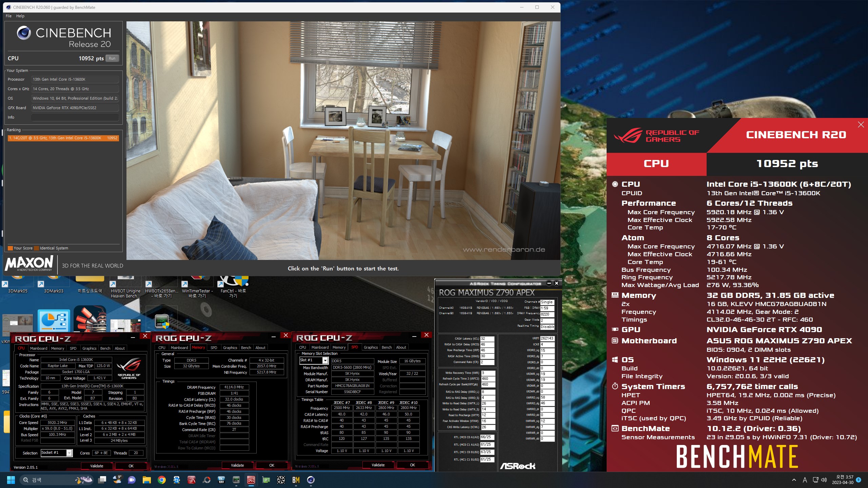Click Validate in the SPD CPU-Z window

[x=378, y=465]
